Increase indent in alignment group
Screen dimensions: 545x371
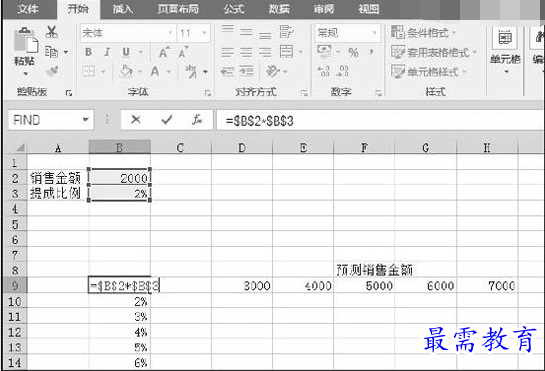click(x=246, y=72)
